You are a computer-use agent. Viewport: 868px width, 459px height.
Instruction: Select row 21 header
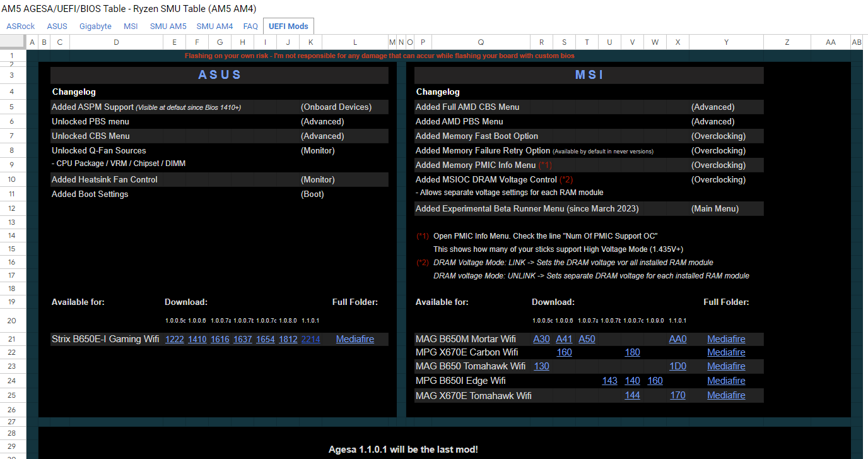click(x=13, y=339)
